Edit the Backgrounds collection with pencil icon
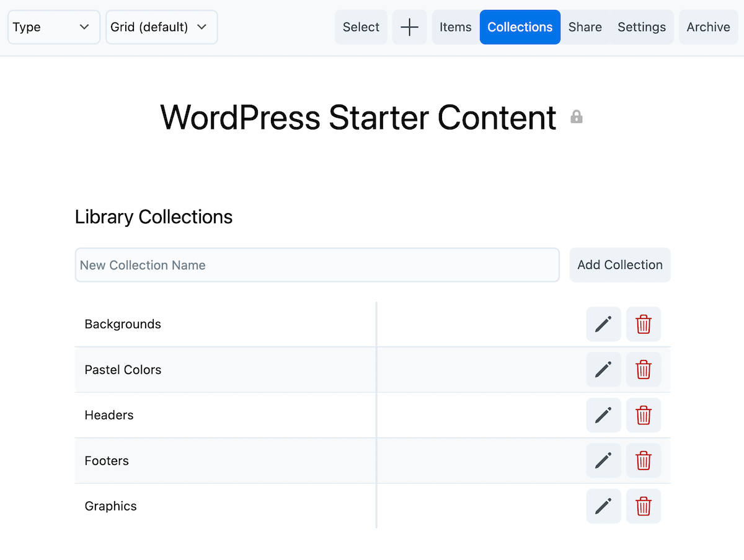 603,324
